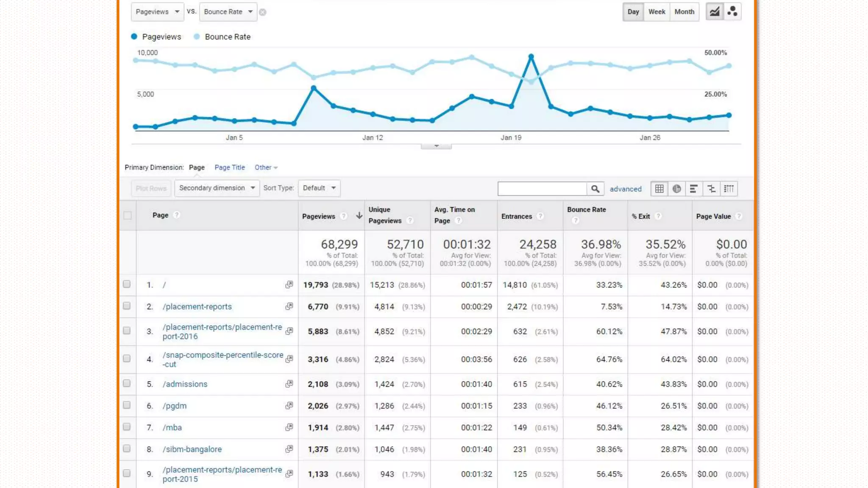Check the /placement-reports row checkbox
Viewport: 868px width, 488px height.
pos(127,306)
